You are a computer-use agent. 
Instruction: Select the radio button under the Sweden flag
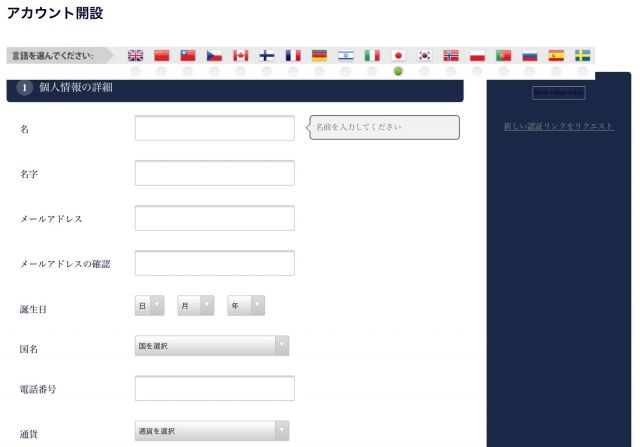tap(582, 71)
